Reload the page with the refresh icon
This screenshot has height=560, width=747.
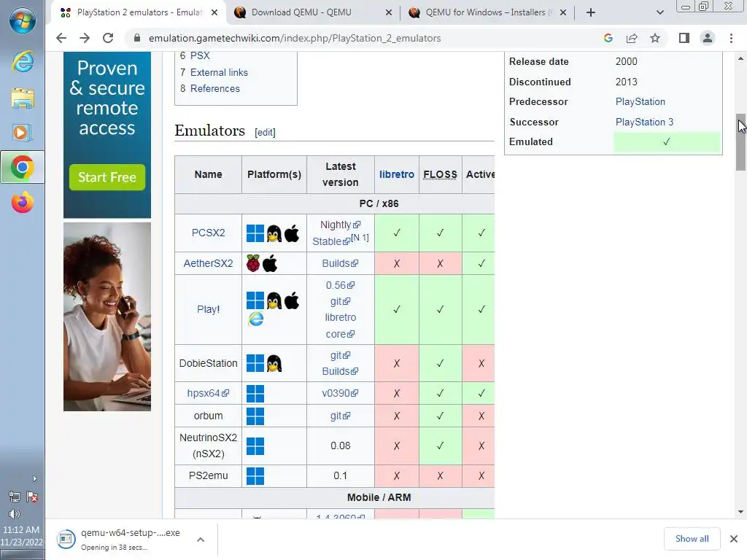[108, 38]
